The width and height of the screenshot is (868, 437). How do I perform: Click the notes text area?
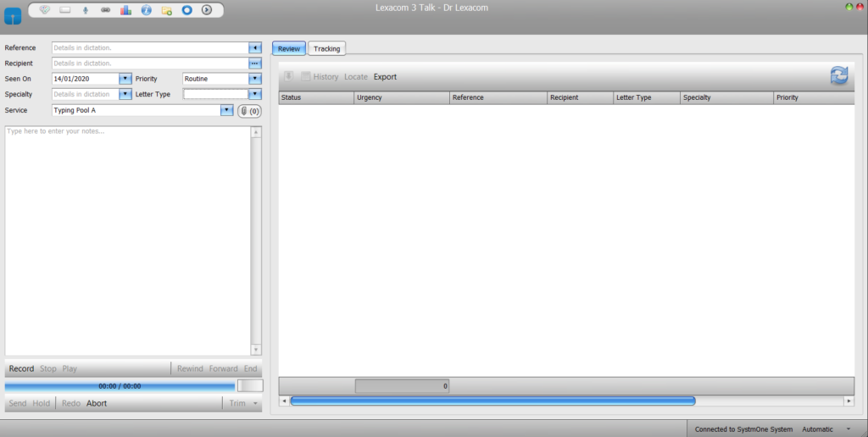pos(128,241)
